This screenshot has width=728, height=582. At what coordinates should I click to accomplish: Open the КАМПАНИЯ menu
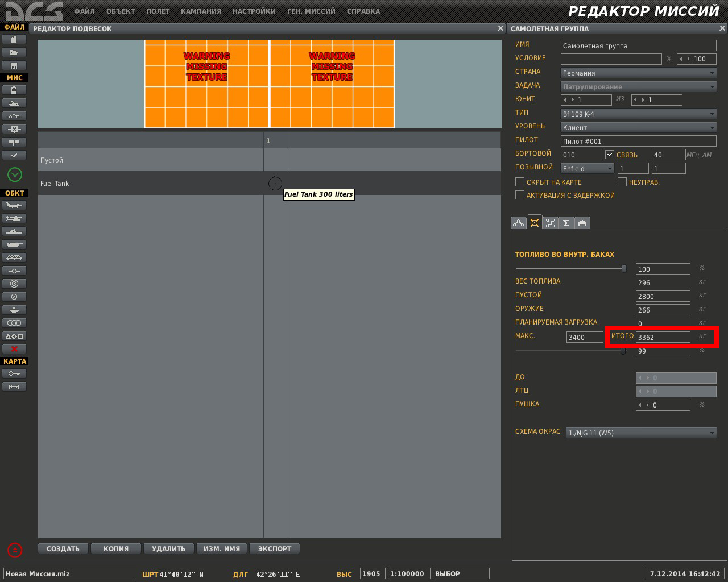[x=201, y=11]
